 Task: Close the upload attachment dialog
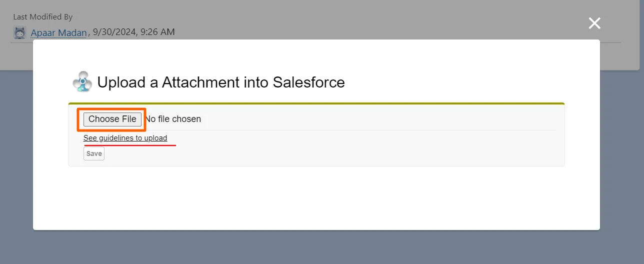pos(594,23)
